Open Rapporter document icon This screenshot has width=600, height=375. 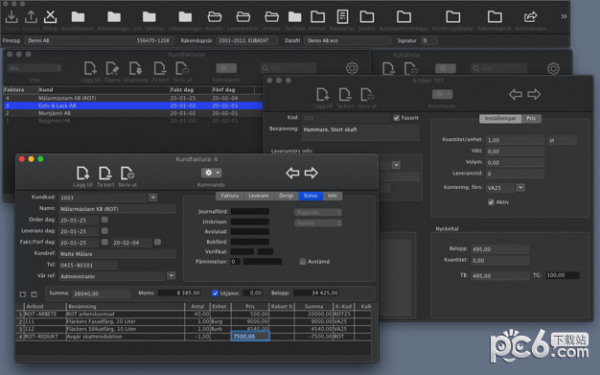pyautogui.click(x=342, y=16)
